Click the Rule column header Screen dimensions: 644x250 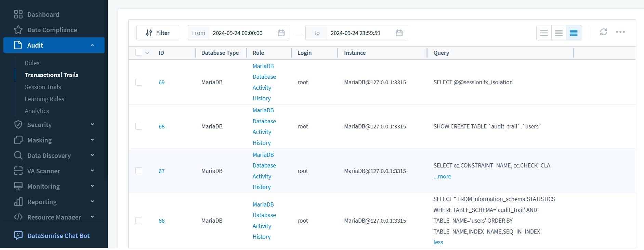258,53
